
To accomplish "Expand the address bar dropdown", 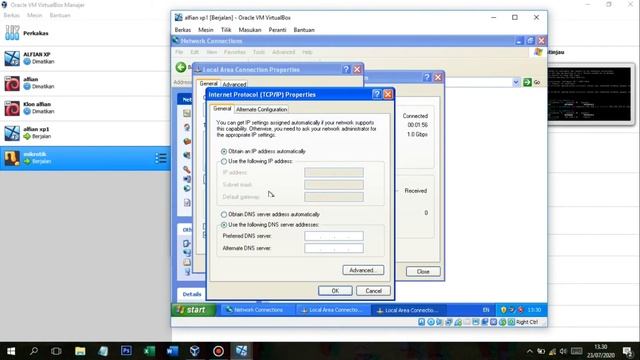I will coord(516,82).
